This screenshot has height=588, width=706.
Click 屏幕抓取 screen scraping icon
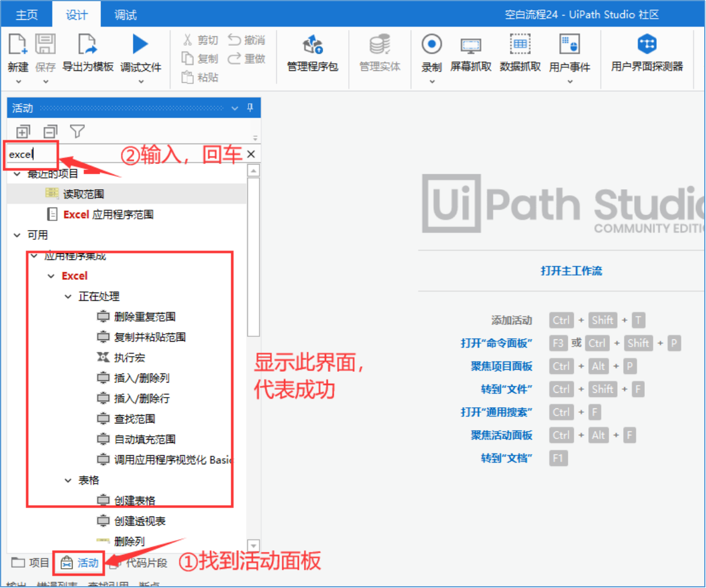tap(471, 46)
